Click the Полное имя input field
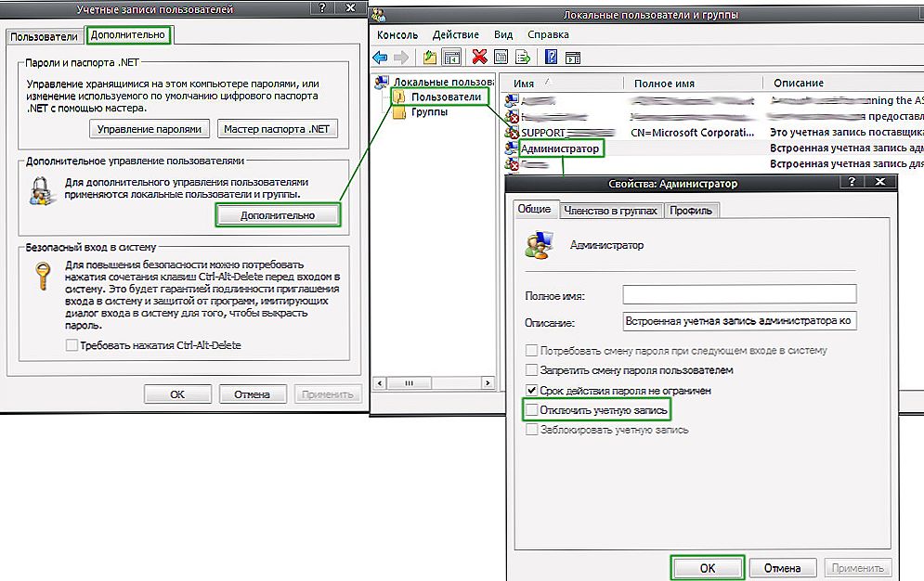Viewport: 924px width, 581px height. point(739,294)
